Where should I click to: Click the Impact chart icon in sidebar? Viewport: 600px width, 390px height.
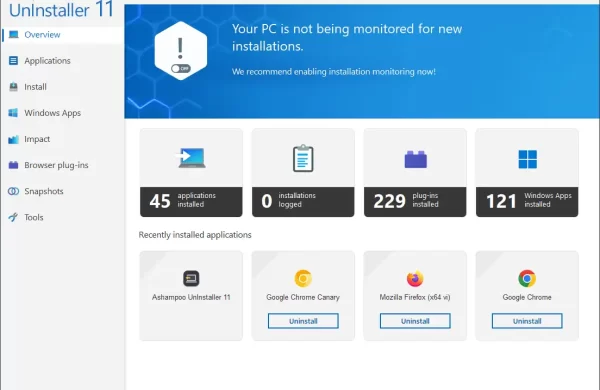[x=13, y=139]
